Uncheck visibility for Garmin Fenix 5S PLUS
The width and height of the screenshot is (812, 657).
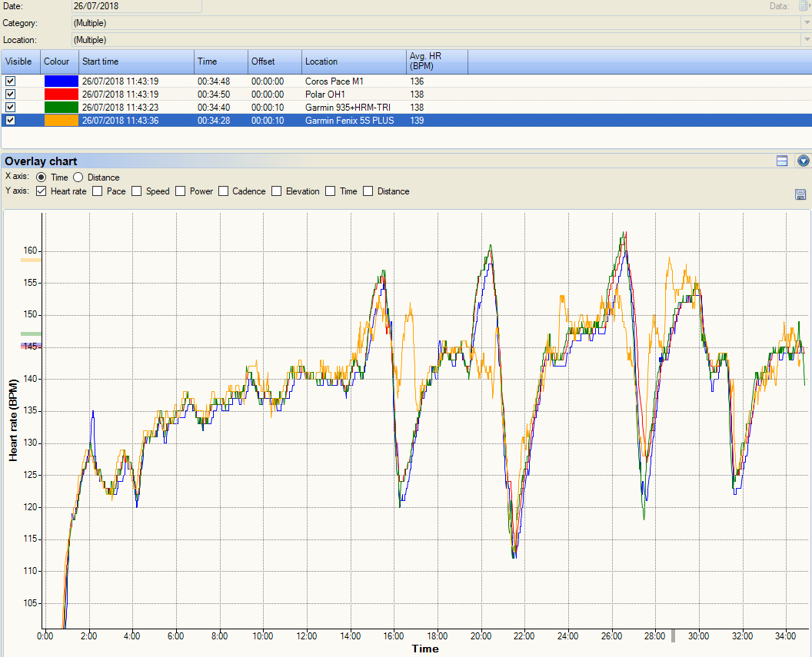pos(10,121)
